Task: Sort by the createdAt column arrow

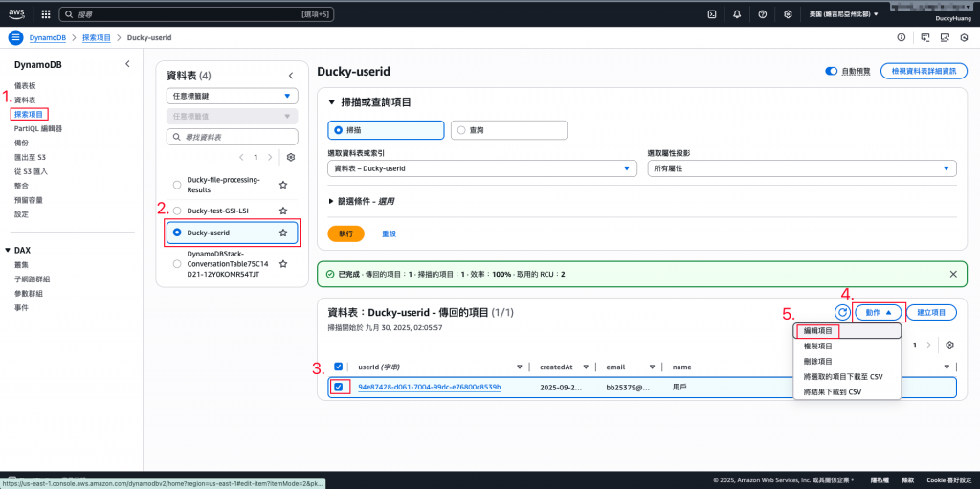Action: pos(586,367)
